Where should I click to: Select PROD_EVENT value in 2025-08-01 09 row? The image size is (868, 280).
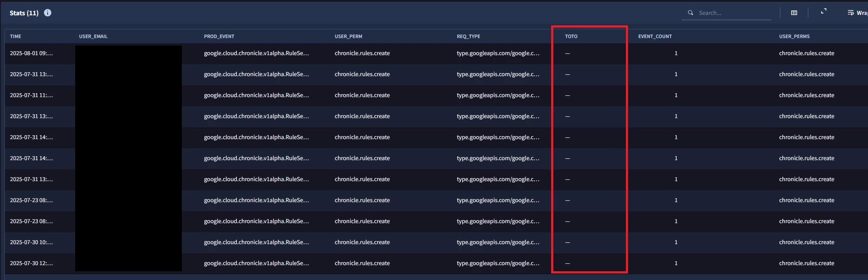(257, 53)
